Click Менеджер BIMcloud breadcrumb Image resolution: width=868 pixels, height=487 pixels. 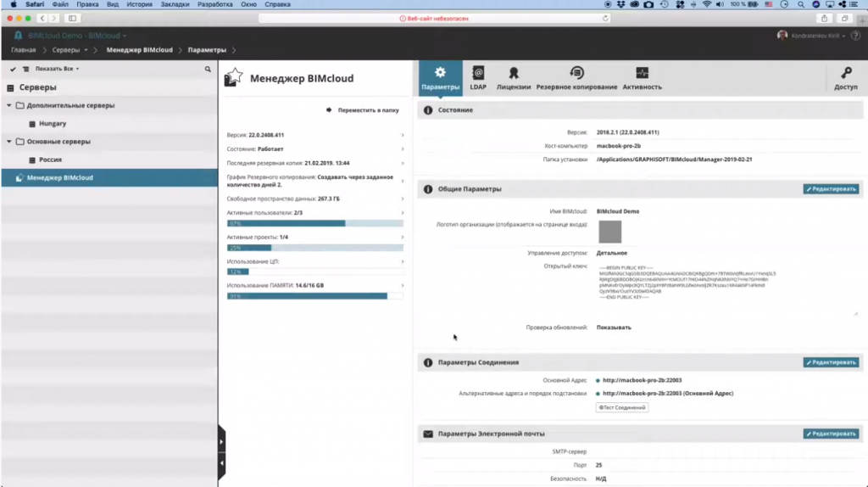tap(140, 50)
